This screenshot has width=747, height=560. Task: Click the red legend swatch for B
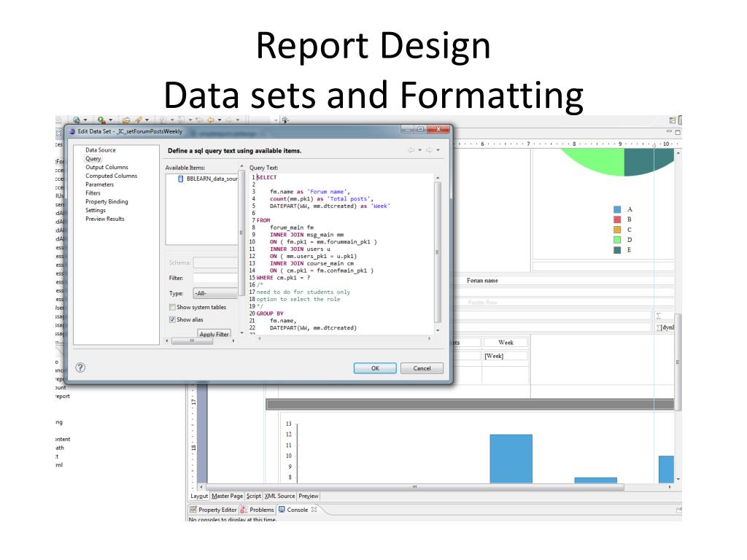tap(617, 219)
